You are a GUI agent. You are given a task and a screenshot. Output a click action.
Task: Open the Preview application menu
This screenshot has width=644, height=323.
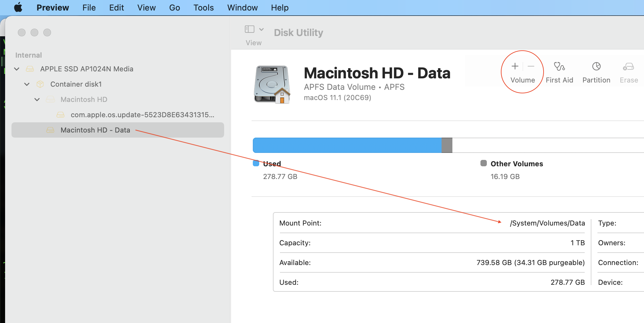(x=53, y=8)
